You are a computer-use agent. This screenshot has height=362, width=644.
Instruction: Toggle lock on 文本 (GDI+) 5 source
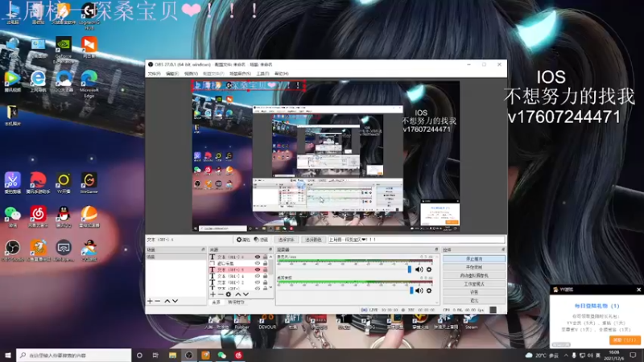(x=265, y=269)
